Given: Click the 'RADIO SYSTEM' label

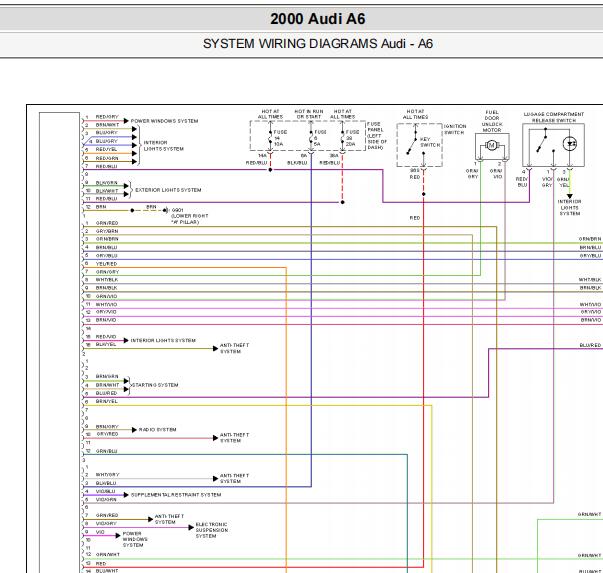Looking at the screenshot, I should 157,430.
